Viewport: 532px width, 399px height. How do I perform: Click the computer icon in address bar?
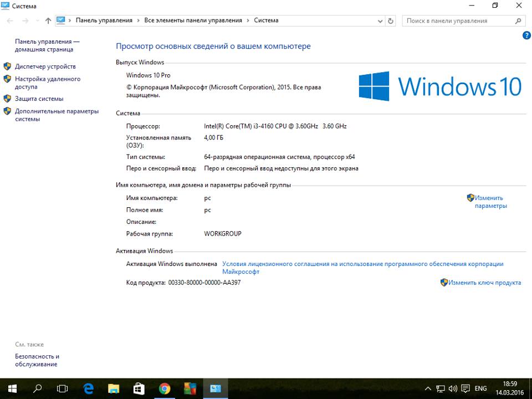(61, 21)
